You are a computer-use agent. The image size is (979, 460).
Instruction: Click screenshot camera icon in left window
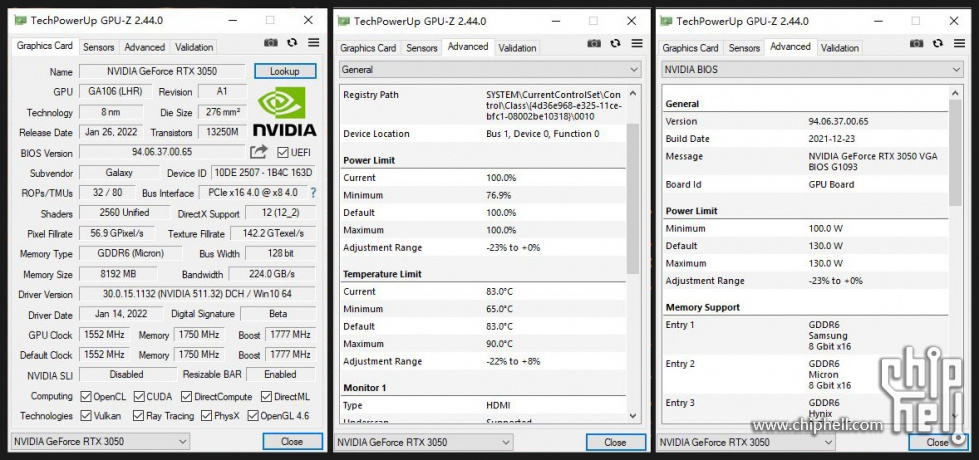pos(270,42)
